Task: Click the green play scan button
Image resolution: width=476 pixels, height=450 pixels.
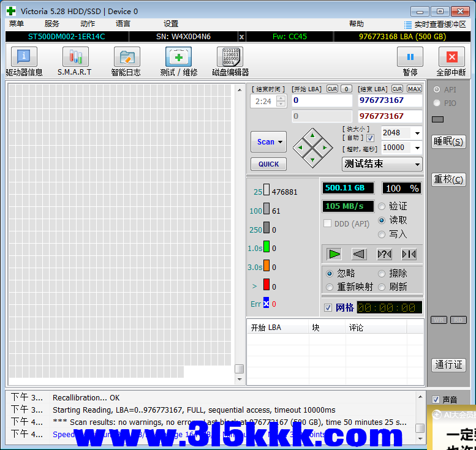Action: 334,254
